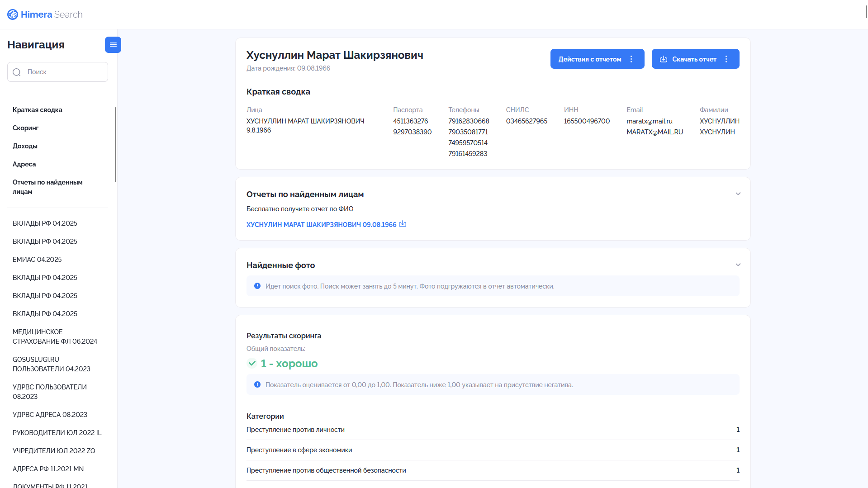This screenshot has width=868, height=488.
Task: Click the Действия с отчетом button
Action: point(597,59)
